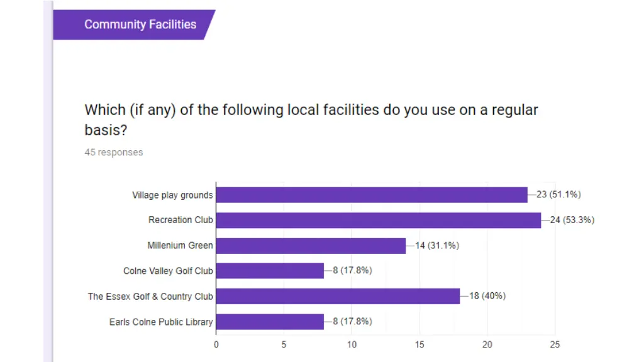Click the 0 tick on horizontal axis
Image resolution: width=644 pixels, height=362 pixels.
[x=216, y=344]
